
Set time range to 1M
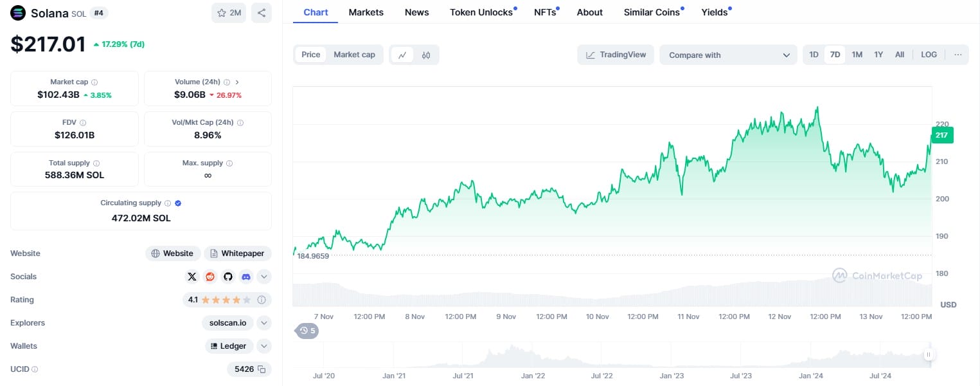pos(857,55)
